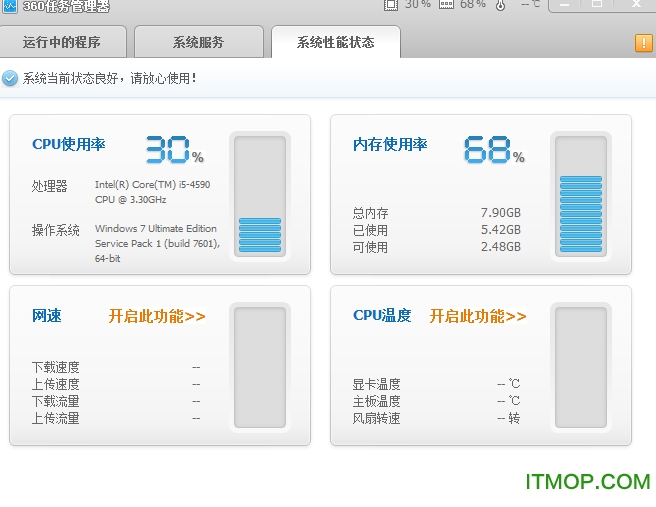This screenshot has width=656, height=507.
Task: Click the CPU chip icon in title bar
Action: [x=391, y=5]
